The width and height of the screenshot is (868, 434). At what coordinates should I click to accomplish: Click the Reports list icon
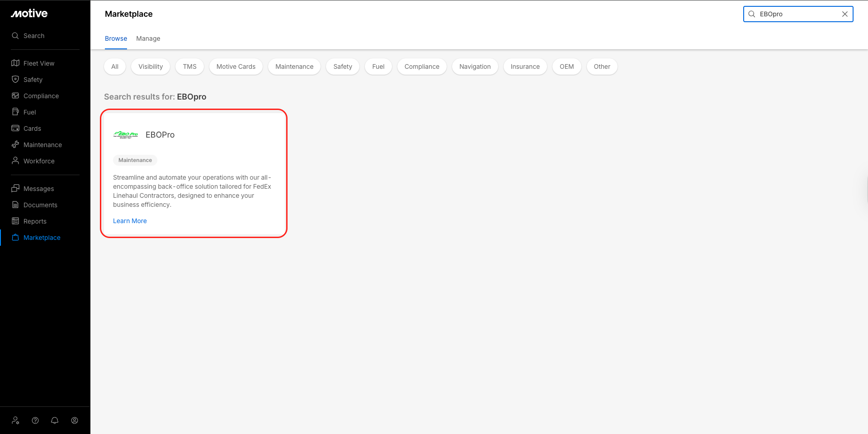point(15,221)
